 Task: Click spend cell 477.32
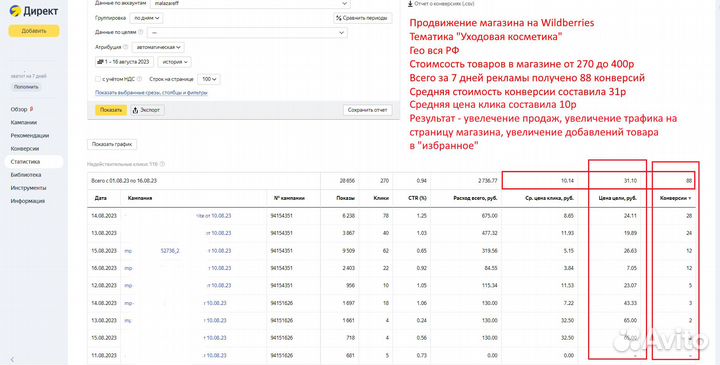(x=489, y=233)
